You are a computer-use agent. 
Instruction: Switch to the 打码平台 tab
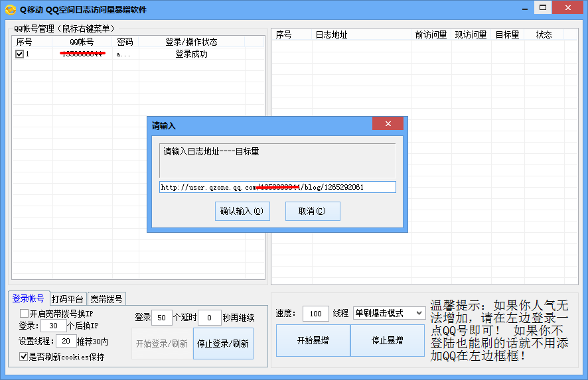(x=68, y=299)
